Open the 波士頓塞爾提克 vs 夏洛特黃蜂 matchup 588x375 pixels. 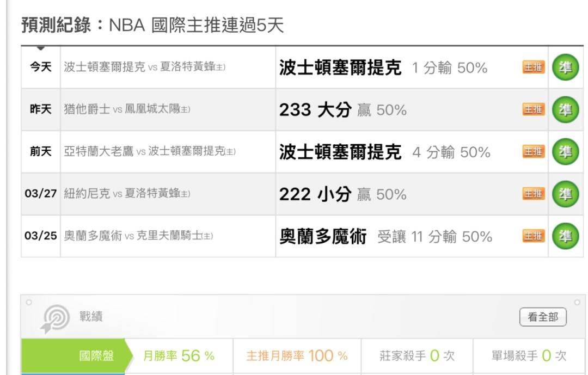click(x=144, y=68)
